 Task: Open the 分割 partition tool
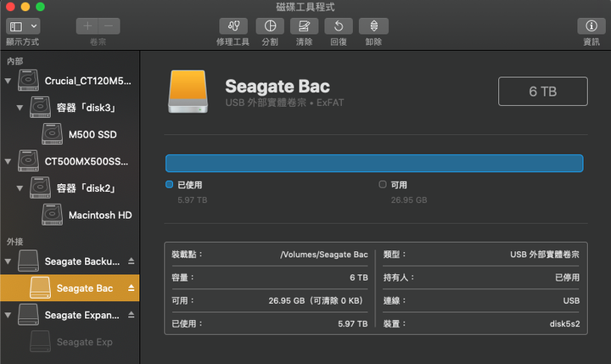(x=270, y=26)
